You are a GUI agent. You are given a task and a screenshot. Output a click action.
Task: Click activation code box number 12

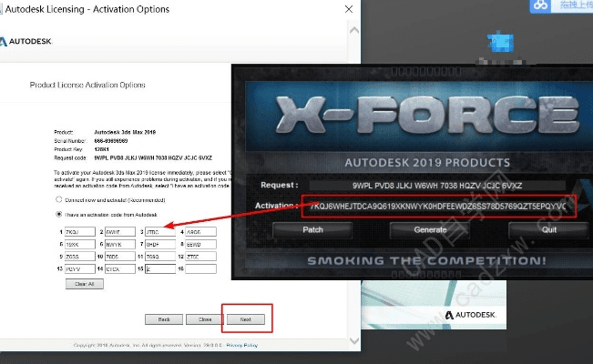click(200, 257)
